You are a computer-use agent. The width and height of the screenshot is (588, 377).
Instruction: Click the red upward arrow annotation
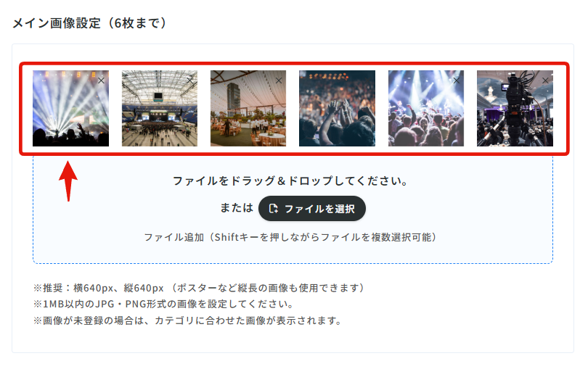coord(68,181)
